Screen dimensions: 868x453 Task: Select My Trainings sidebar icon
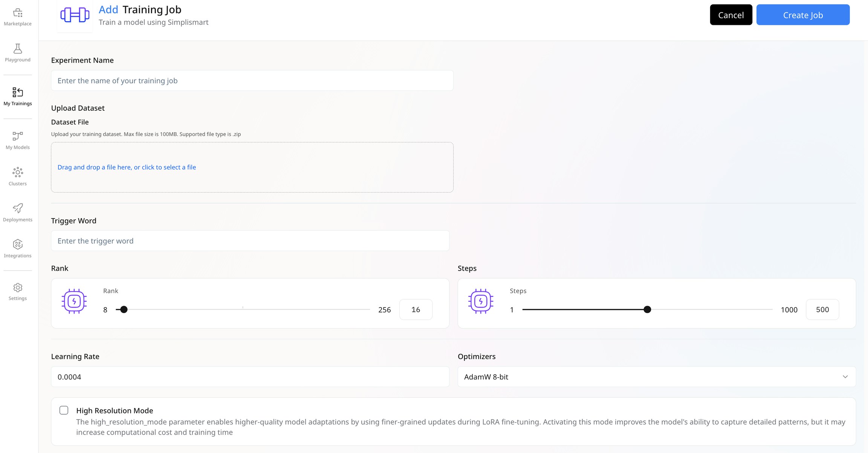point(18,92)
